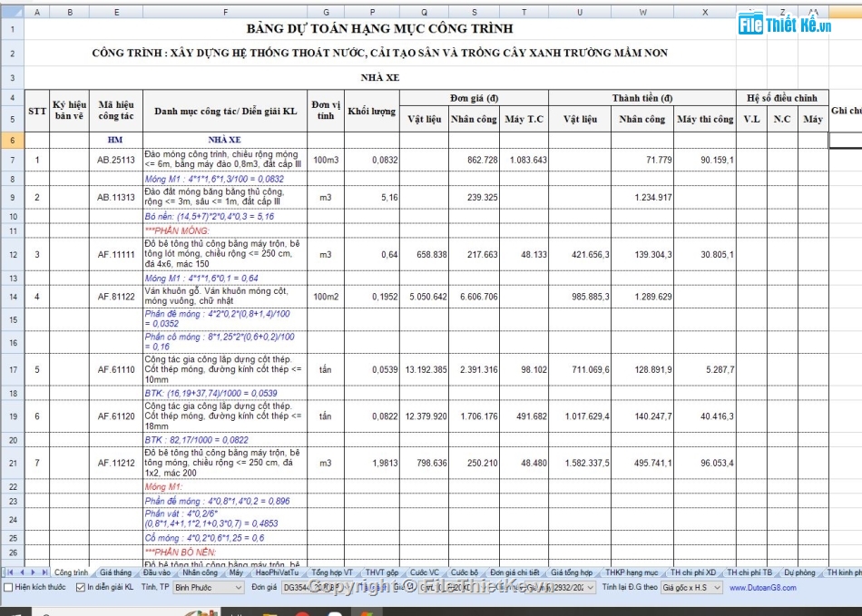
Task: Expand the 'Tính lại Đ.G theo' dropdown
Action: point(691,588)
